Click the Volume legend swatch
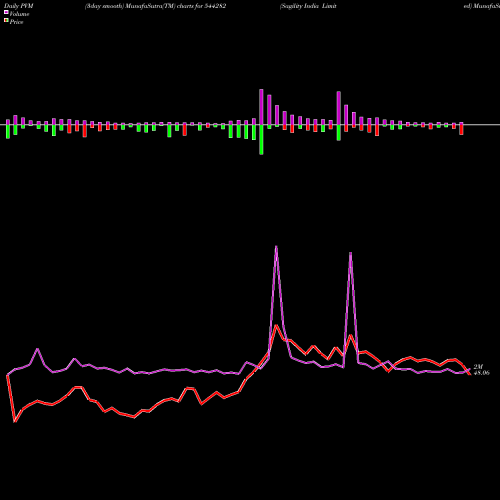The width and height of the screenshot is (500, 500). point(6,13)
